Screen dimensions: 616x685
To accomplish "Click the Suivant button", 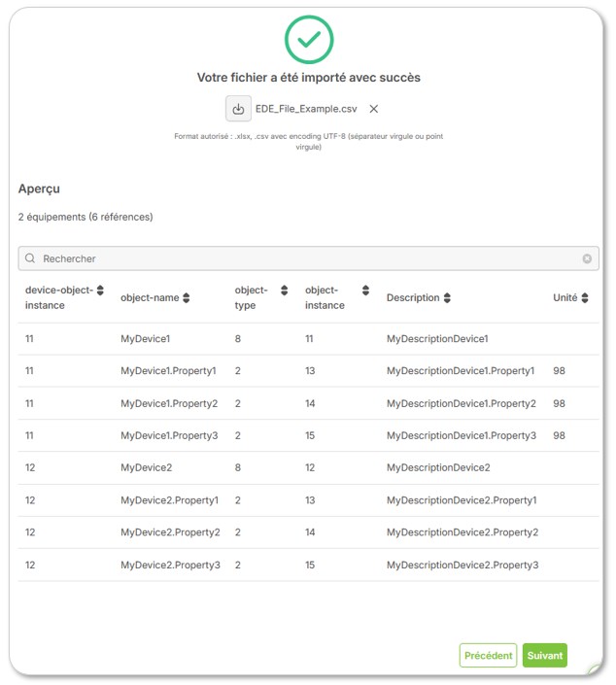I will click(545, 655).
